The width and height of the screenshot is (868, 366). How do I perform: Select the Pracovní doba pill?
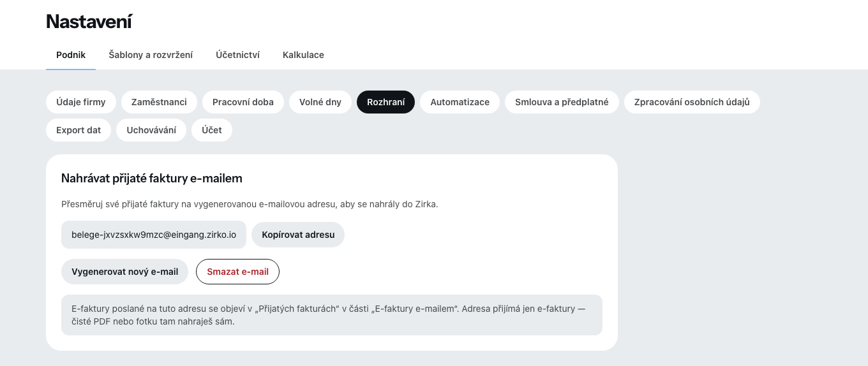(243, 102)
